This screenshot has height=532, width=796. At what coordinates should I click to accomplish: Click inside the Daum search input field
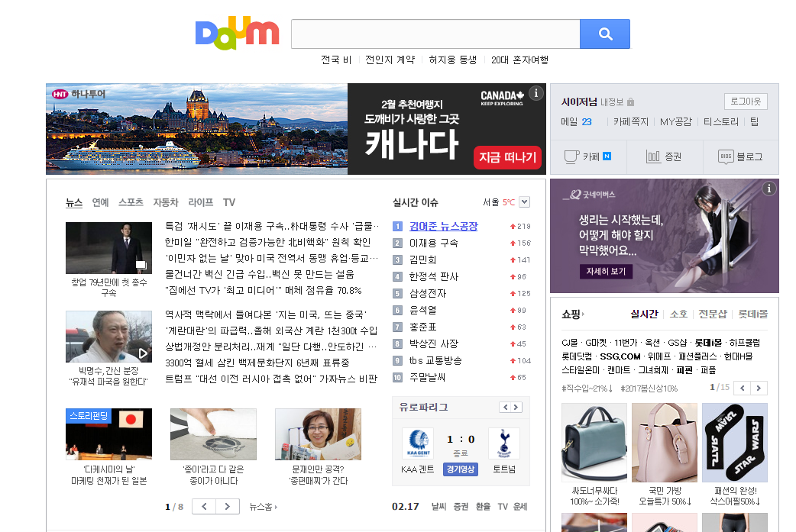tap(435, 34)
